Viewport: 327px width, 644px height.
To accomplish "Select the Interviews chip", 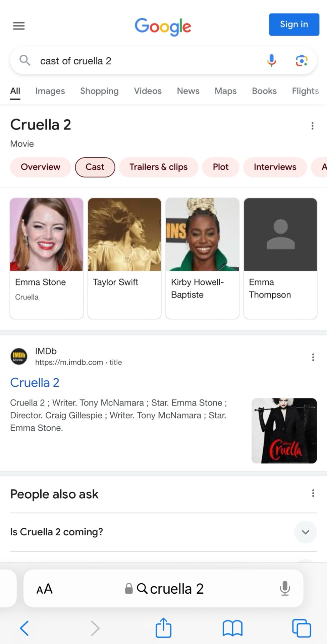I will click(275, 167).
